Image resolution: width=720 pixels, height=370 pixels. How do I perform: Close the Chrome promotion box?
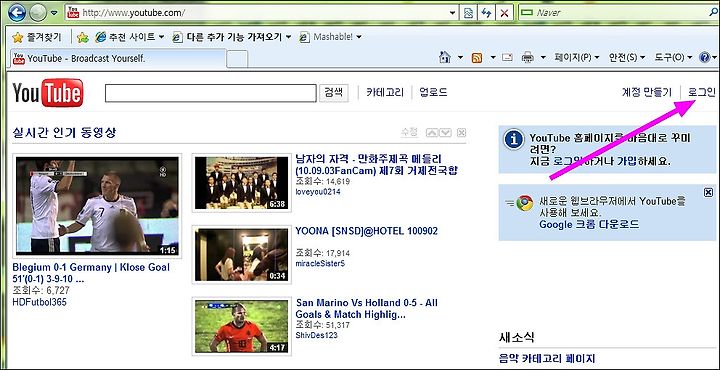[708, 192]
